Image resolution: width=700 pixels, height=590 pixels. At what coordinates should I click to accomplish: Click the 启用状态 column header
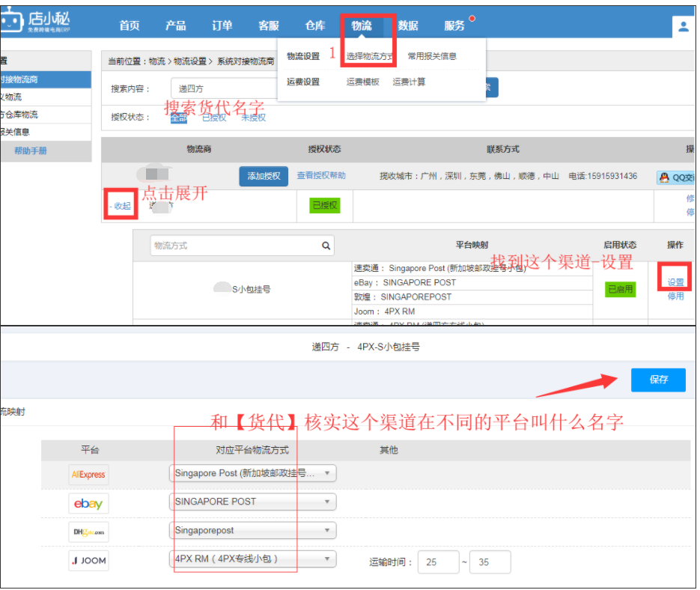click(x=620, y=245)
